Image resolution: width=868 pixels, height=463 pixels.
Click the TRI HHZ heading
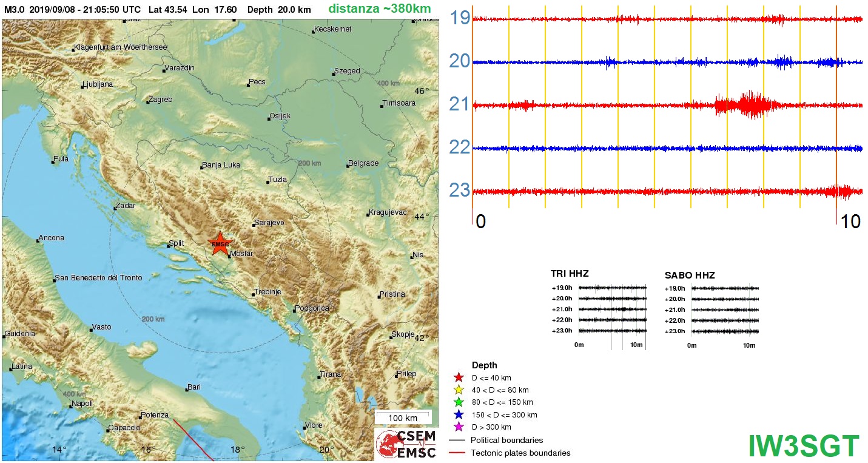[x=570, y=274]
